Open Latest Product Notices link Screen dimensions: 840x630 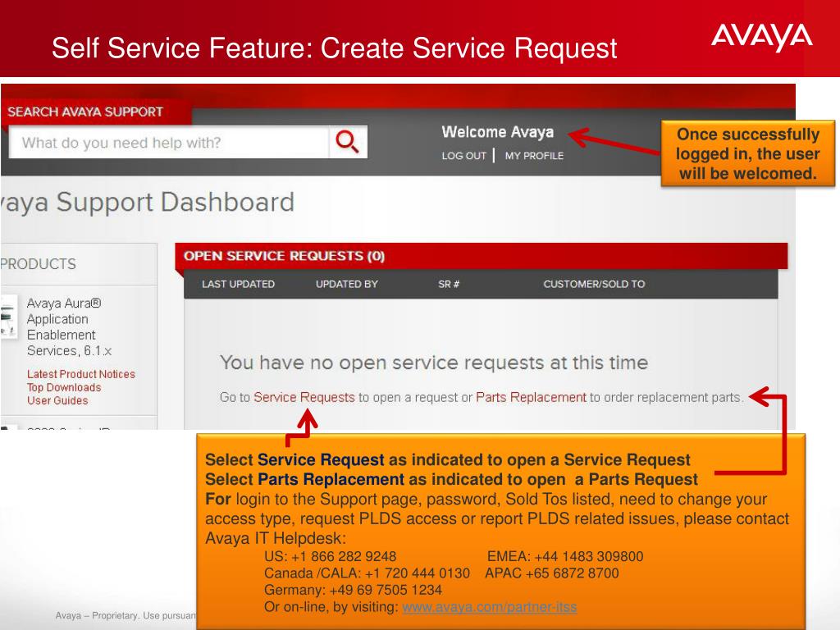point(81,374)
